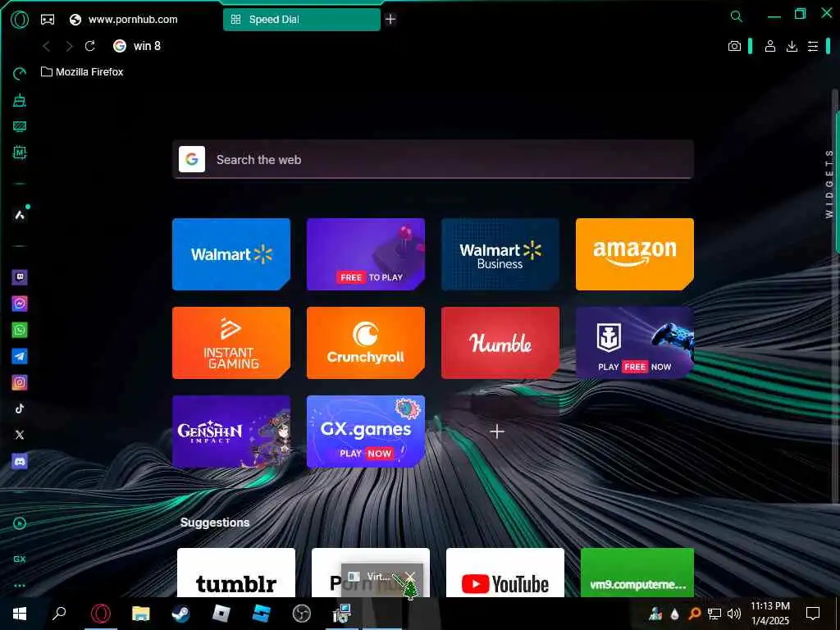Open TikTok in the sidebar
Screen dimensions: 840x630
(20, 409)
